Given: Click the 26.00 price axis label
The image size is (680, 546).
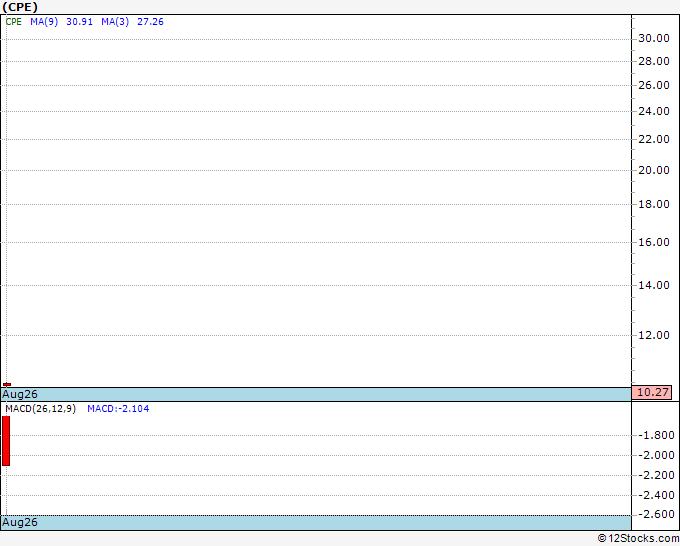Looking at the screenshot, I should 654,85.
